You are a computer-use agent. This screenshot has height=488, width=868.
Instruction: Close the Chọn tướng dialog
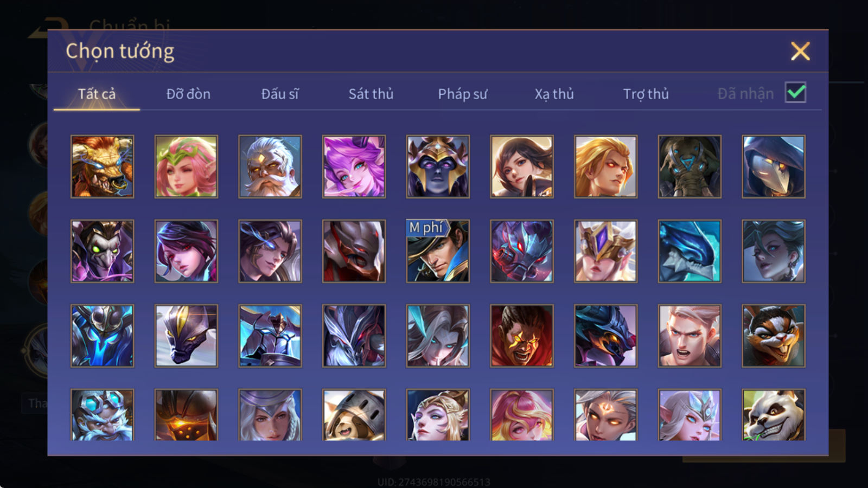tap(800, 51)
